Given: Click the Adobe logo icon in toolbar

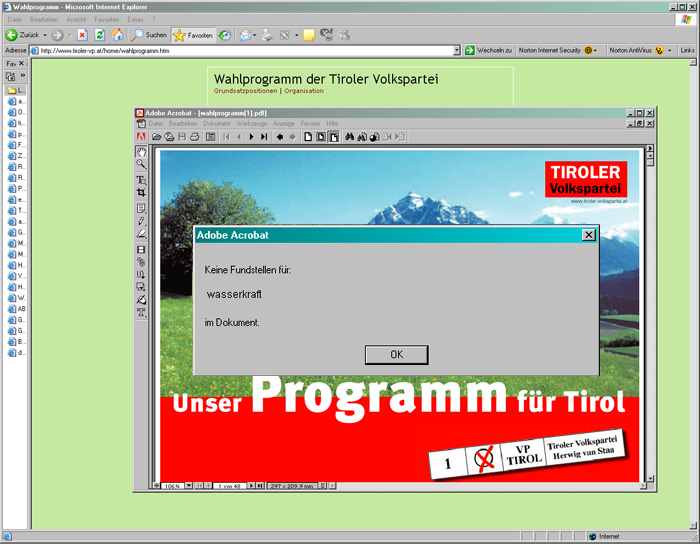Looking at the screenshot, I should point(141,137).
